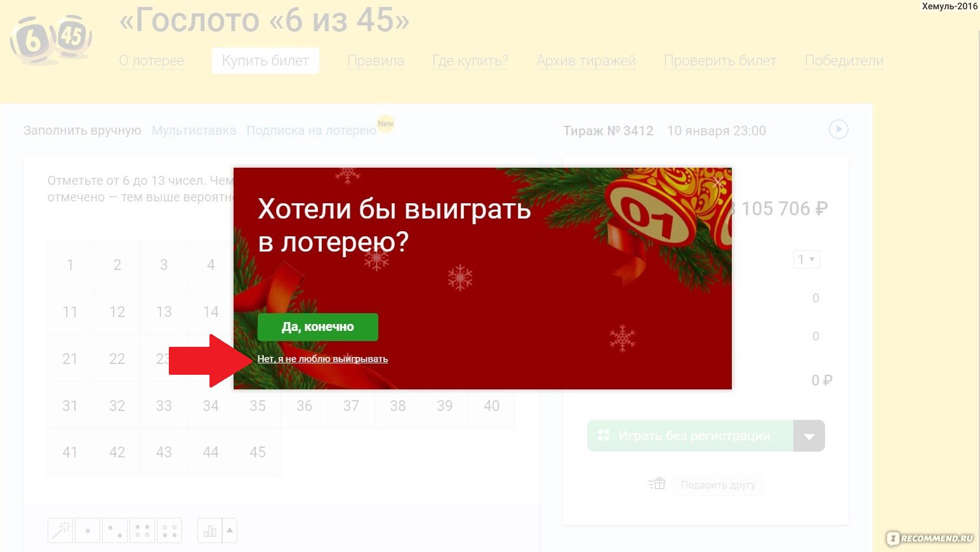Select the two-dot diagonal fill pattern icon
This screenshot has width=980, height=552.
tap(115, 530)
